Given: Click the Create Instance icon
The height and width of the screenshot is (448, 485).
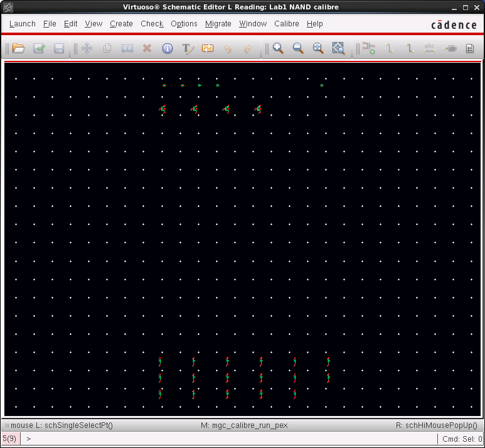Looking at the screenshot, I should [369, 48].
